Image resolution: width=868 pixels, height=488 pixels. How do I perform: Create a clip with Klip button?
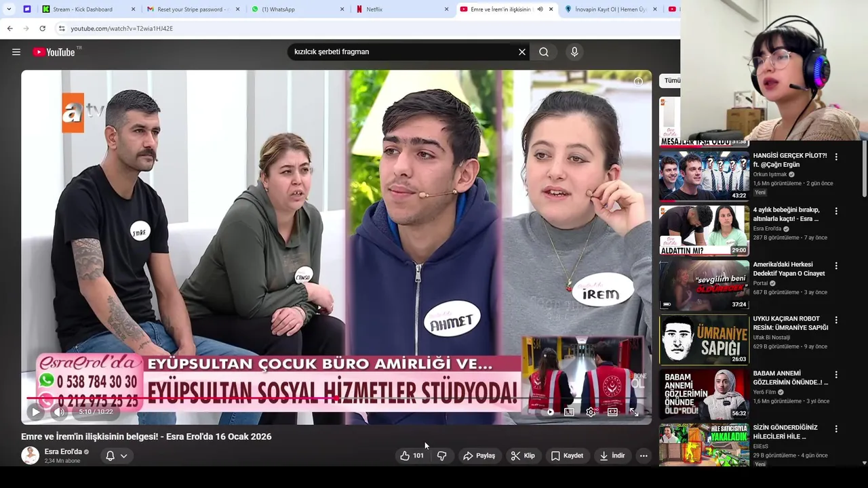pos(523,455)
